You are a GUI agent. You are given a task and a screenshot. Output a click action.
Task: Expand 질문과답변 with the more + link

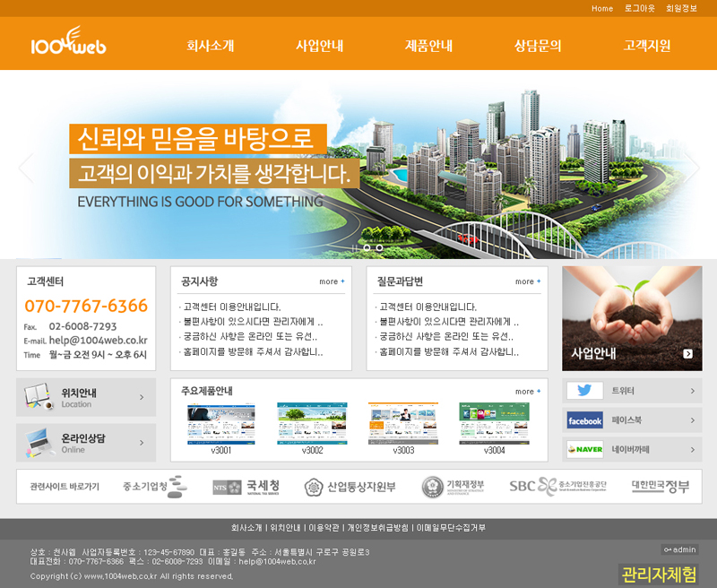528,281
